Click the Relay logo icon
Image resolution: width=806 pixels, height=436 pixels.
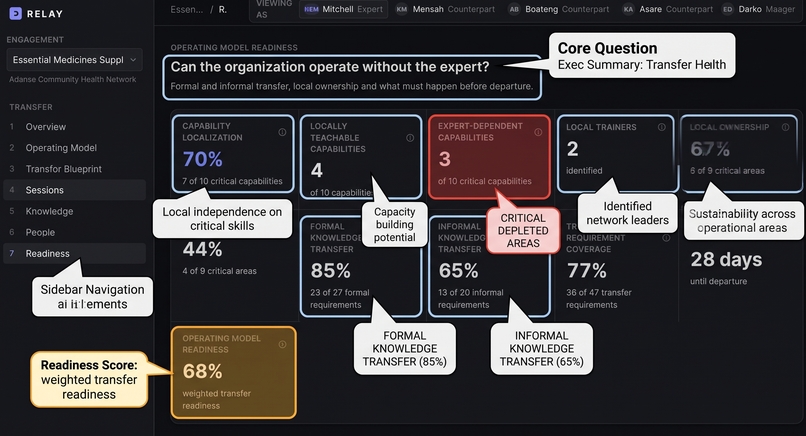15,13
